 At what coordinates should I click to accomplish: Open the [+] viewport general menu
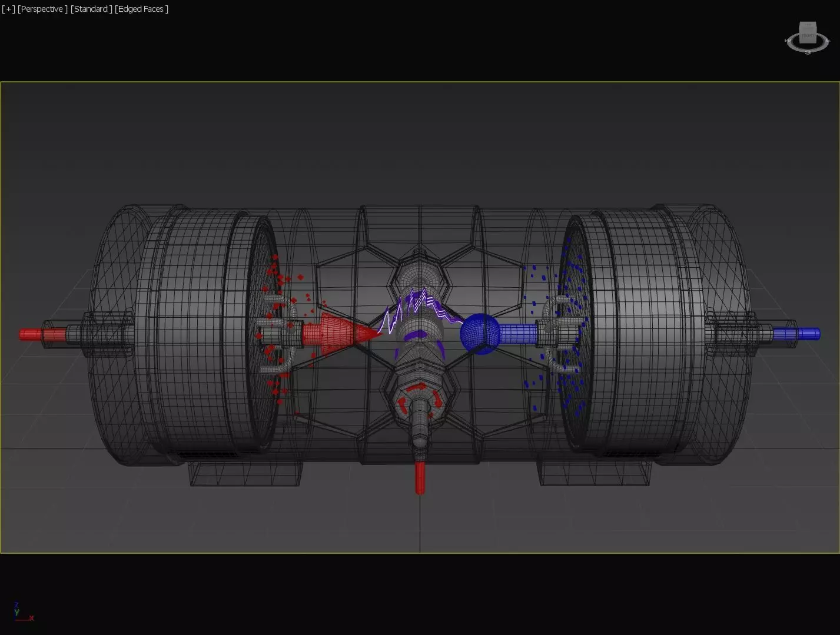click(8, 9)
